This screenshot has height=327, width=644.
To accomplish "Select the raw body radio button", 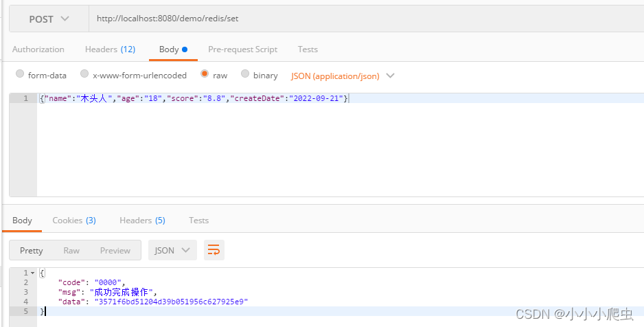I will pyautogui.click(x=204, y=74).
